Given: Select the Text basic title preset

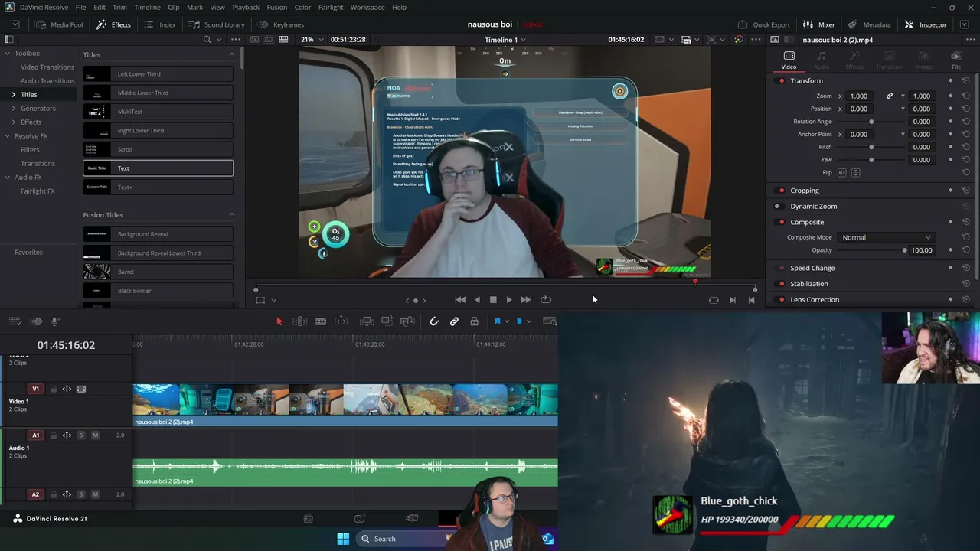Looking at the screenshot, I should click(x=158, y=168).
